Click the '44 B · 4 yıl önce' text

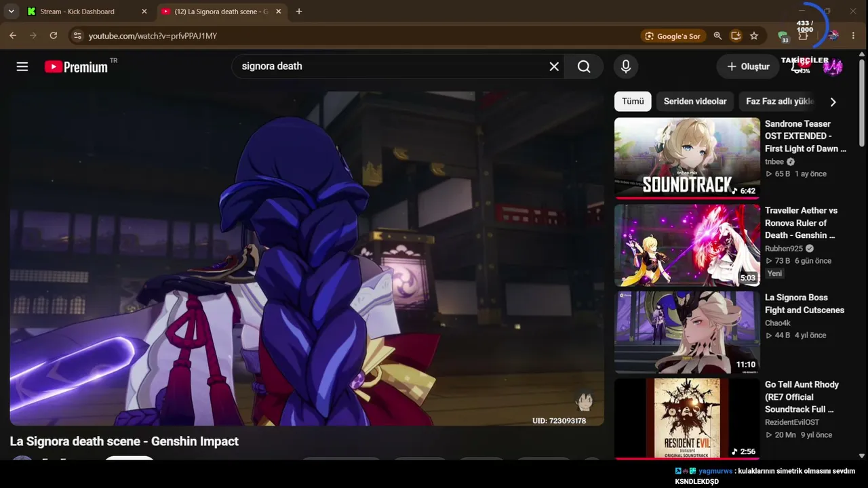pyautogui.click(x=795, y=335)
